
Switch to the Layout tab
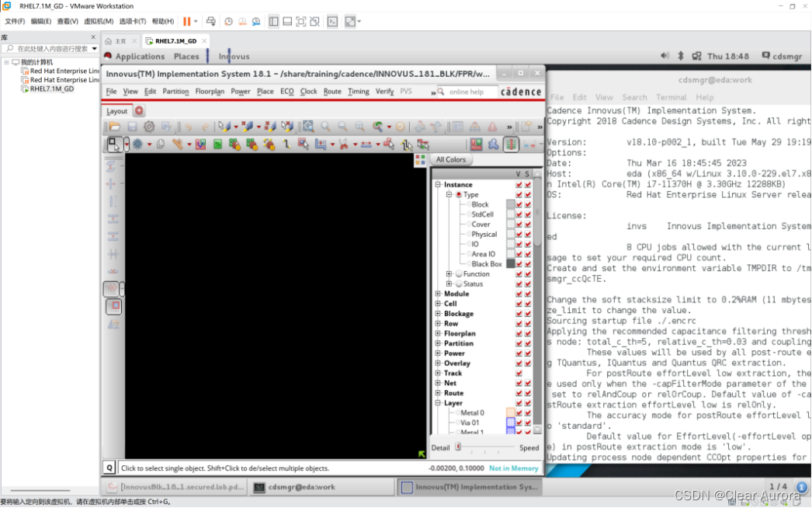pos(117,111)
